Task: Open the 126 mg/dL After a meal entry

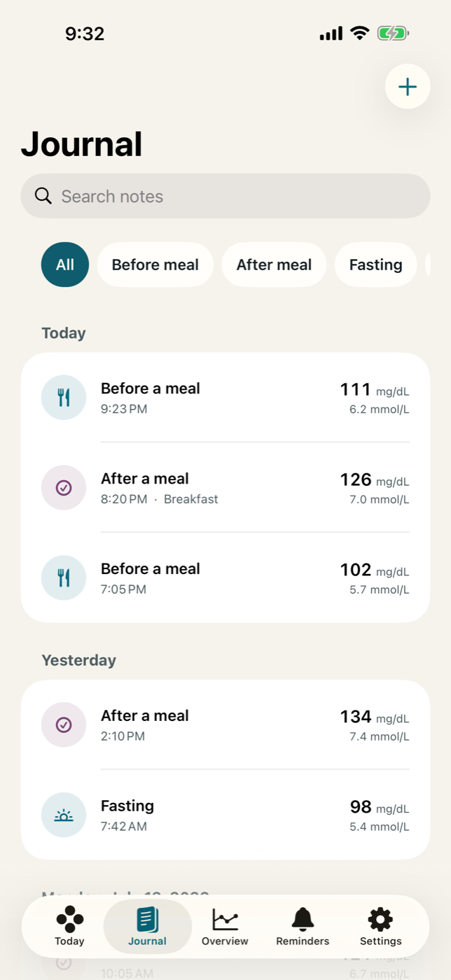Action: click(x=225, y=488)
